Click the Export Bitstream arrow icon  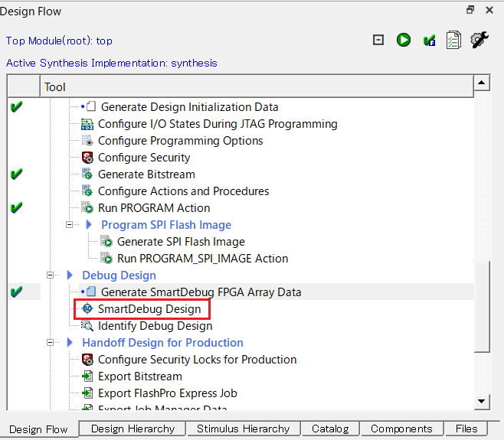point(87,376)
